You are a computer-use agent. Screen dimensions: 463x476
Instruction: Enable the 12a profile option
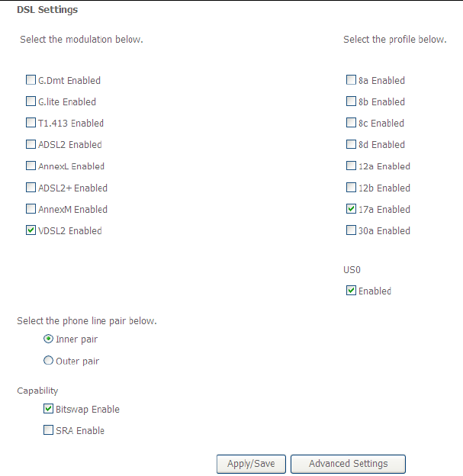(351, 166)
